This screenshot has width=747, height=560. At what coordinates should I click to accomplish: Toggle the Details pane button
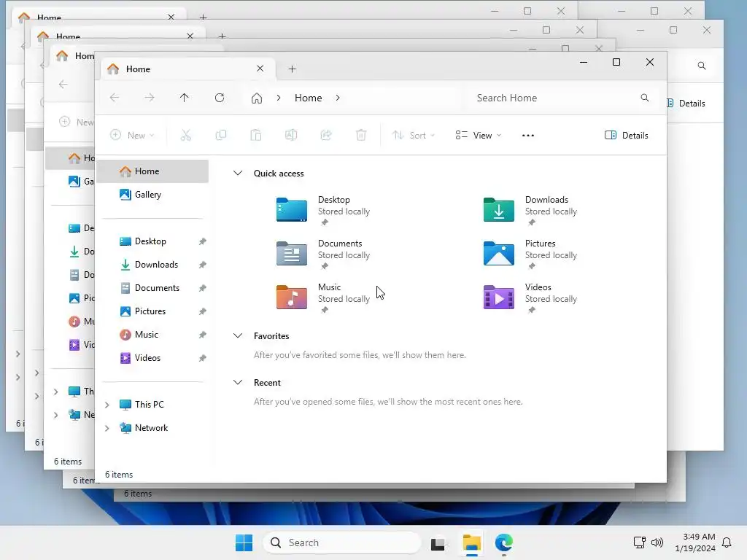[x=627, y=135]
